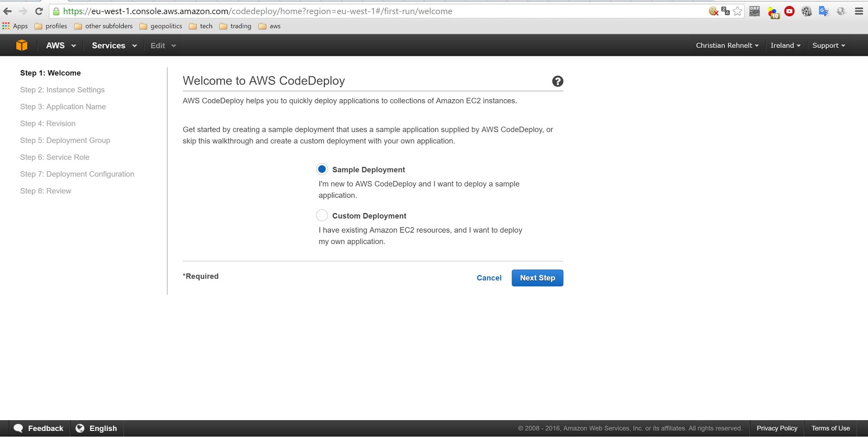The image size is (868, 437).
Task: Open the help question mark icon
Action: tap(557, 81)
